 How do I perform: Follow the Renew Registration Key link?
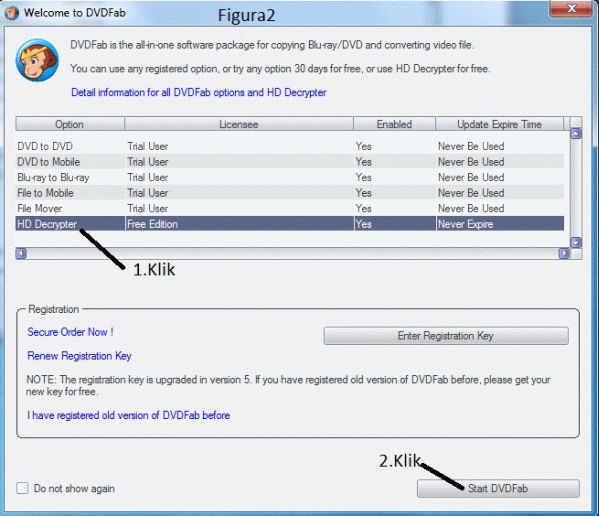(x=79, y=356)
